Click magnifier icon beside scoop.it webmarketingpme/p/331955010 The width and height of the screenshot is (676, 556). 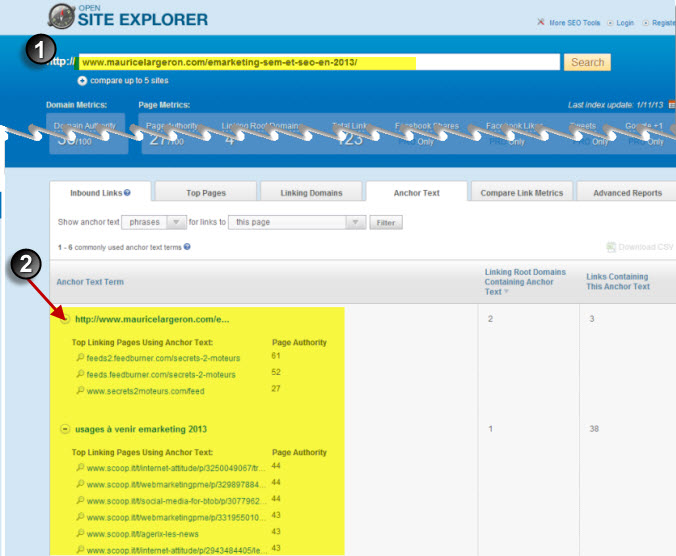pos(80,516)
